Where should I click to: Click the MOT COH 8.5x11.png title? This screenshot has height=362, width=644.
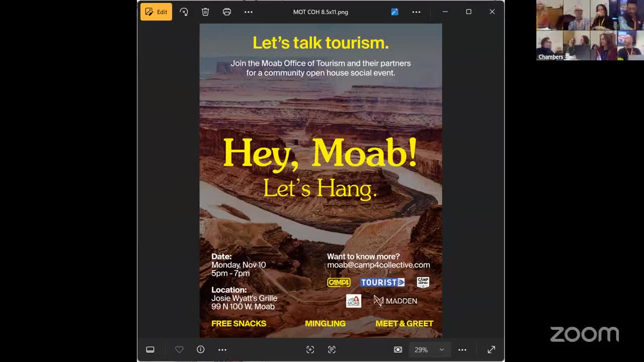pyautogui.click(x=320, y=12)
